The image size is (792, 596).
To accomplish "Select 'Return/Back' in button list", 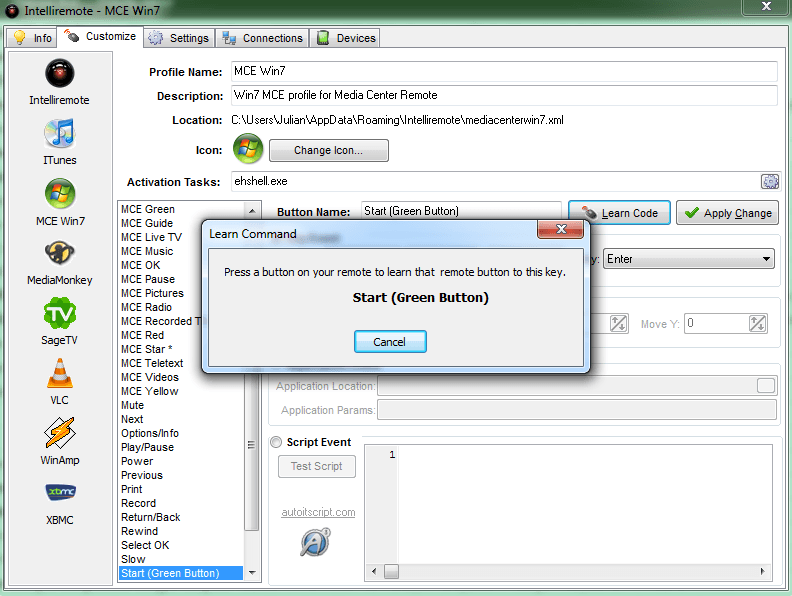I will (151, 517).
